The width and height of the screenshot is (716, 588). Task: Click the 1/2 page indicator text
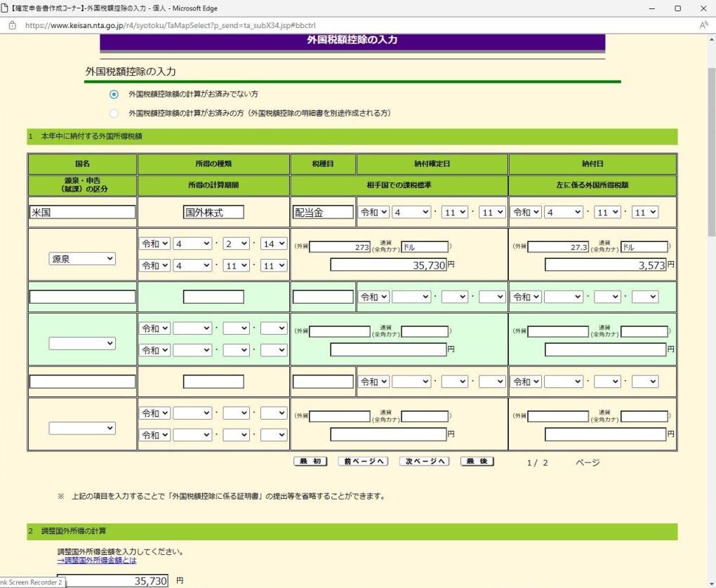[538, 463]
